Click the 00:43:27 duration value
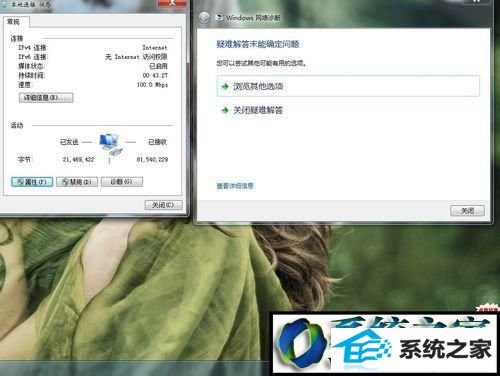This screenshot has width=500, height=376. 155,75
